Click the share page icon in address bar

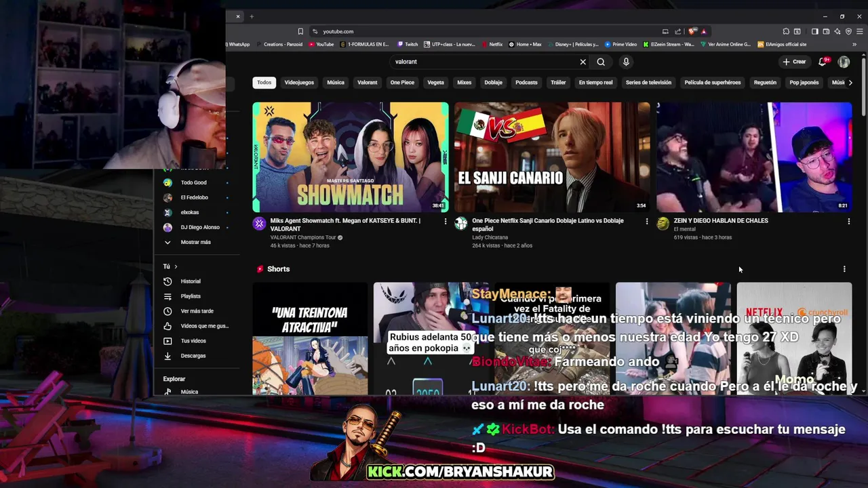click(x=677, y=31)
